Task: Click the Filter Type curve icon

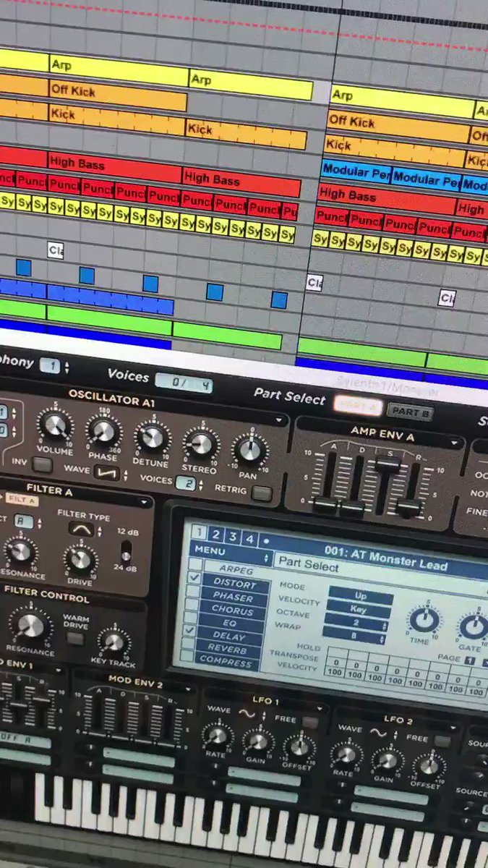Action: click(80, 529)
